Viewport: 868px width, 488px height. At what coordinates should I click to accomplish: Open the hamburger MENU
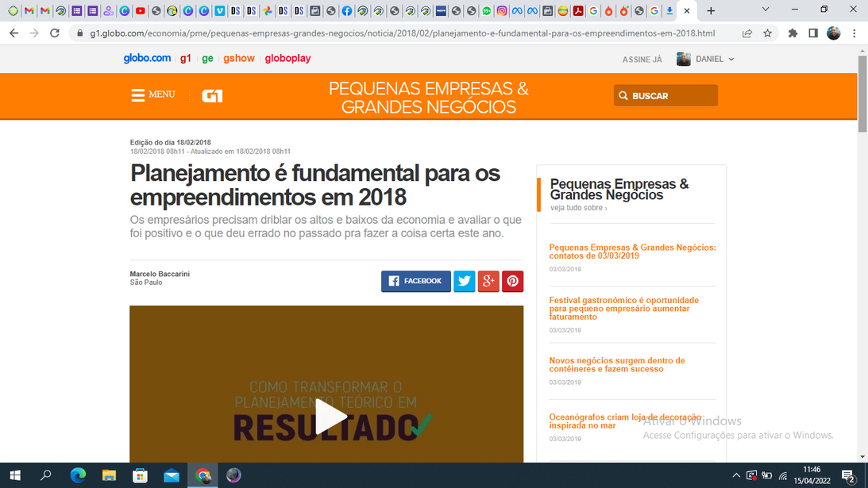(152, 95)
